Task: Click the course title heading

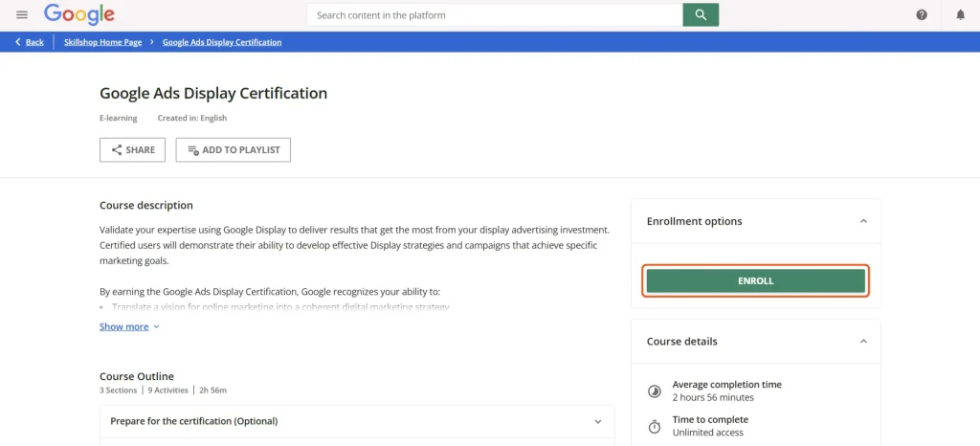Action: point(213,94)
